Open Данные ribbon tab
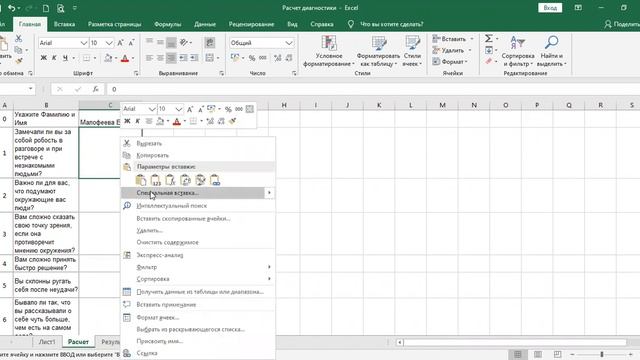The width and height of the screenshot is (640, 360). pos(205,24)
